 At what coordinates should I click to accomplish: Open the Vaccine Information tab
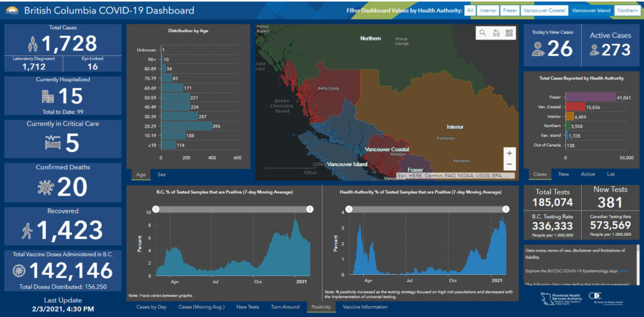[365, 307]
